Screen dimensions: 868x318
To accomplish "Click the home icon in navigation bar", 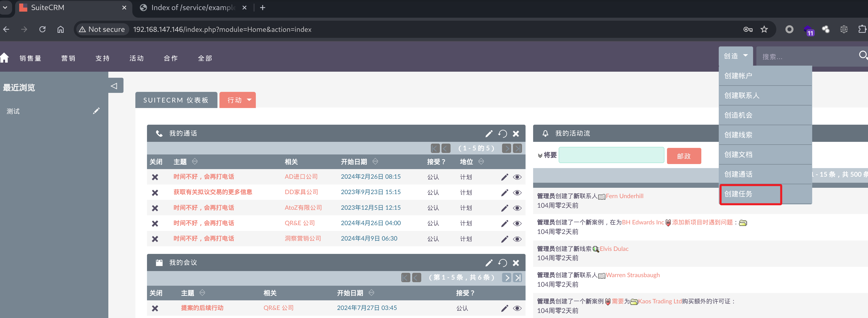I will point(5,58).
